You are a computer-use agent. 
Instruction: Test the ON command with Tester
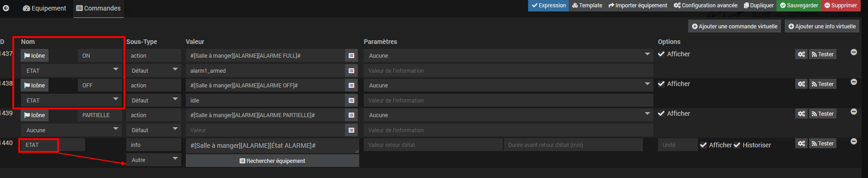point(823,54)
